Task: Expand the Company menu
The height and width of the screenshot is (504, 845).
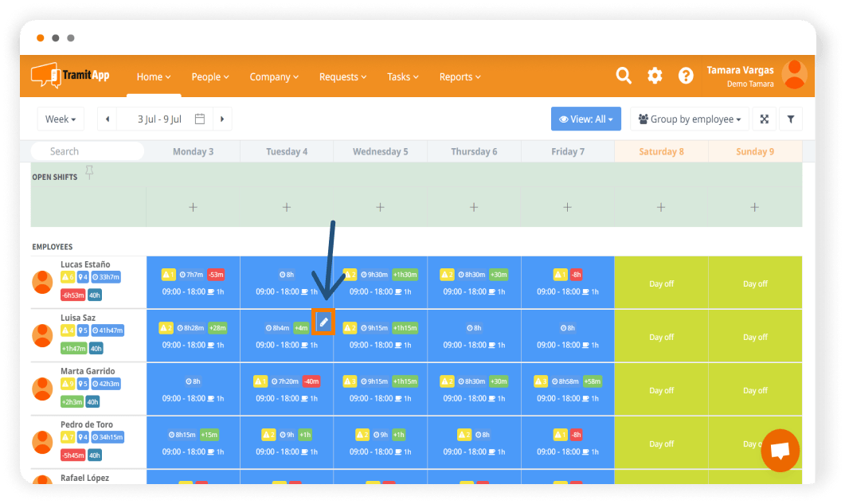Action: pos(274,76)
